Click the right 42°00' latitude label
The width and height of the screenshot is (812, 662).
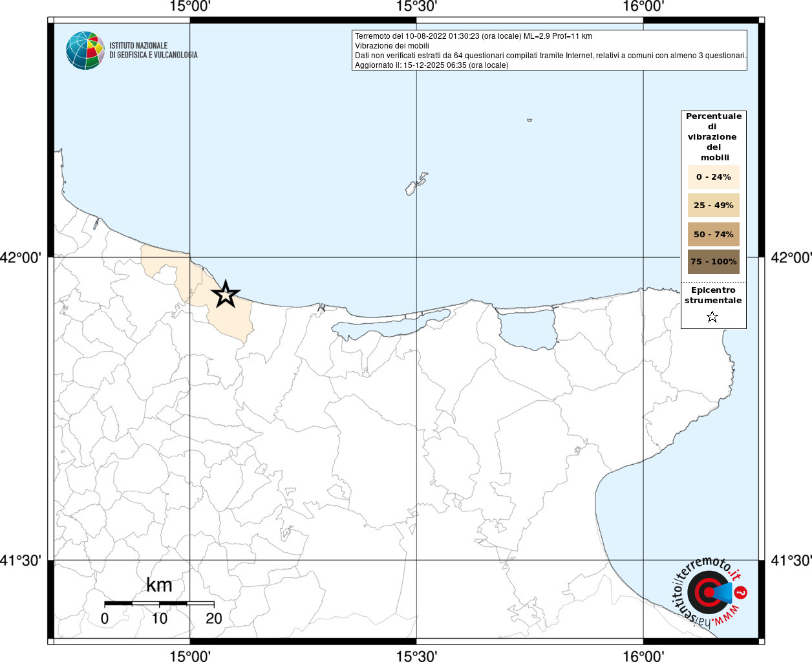[x=791, y=257]
